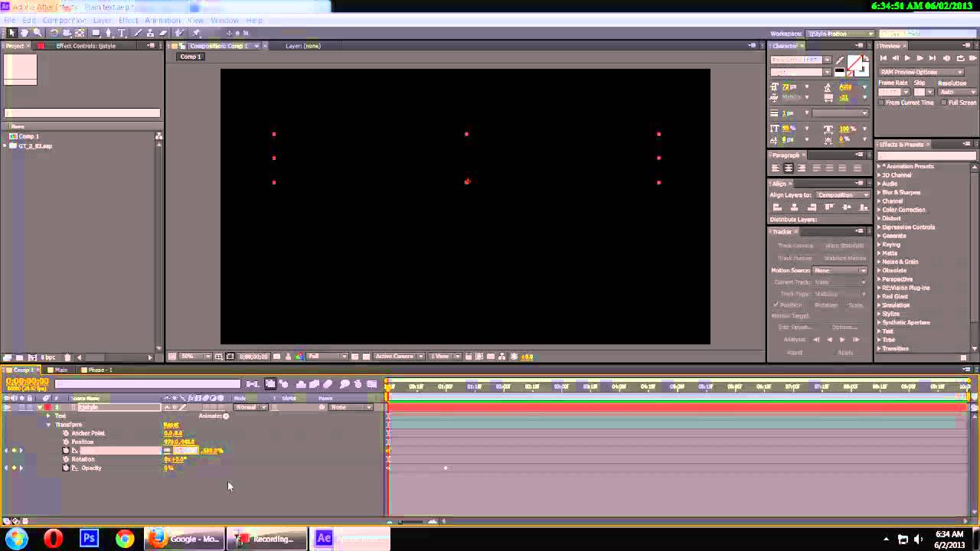Select the Puppet Pin tool
The height and width of the screenshot is (551, 980).
[196, 33]
